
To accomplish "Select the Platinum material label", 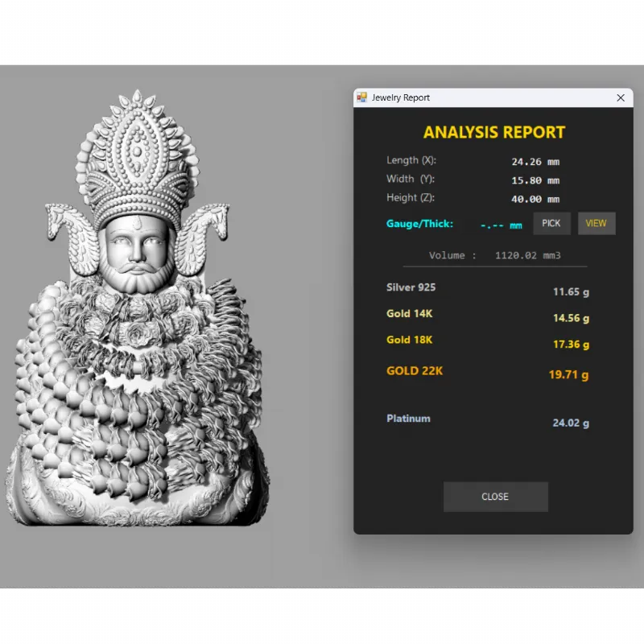I will (x=408, y=419).
